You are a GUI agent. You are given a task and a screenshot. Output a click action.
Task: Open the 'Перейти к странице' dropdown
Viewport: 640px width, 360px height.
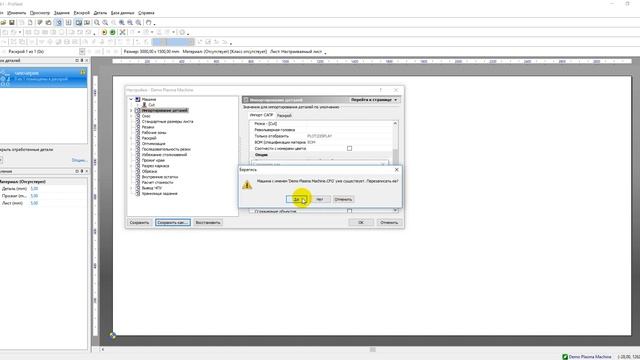pos(374,100)
